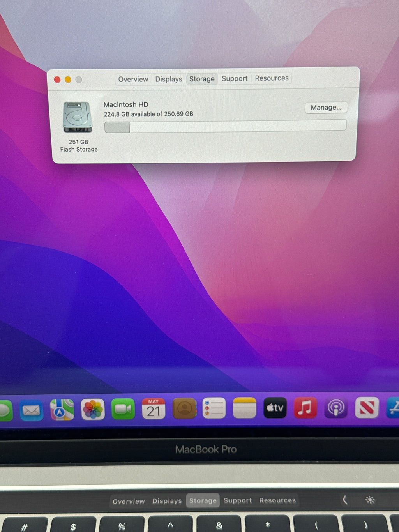Viewport: 399px width, 532px height.
Task: Switch to the Displays tab
Action: [x=168, y=79]
